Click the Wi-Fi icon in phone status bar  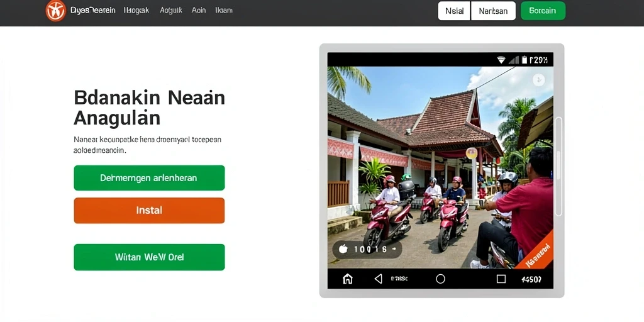coord(501,60)
